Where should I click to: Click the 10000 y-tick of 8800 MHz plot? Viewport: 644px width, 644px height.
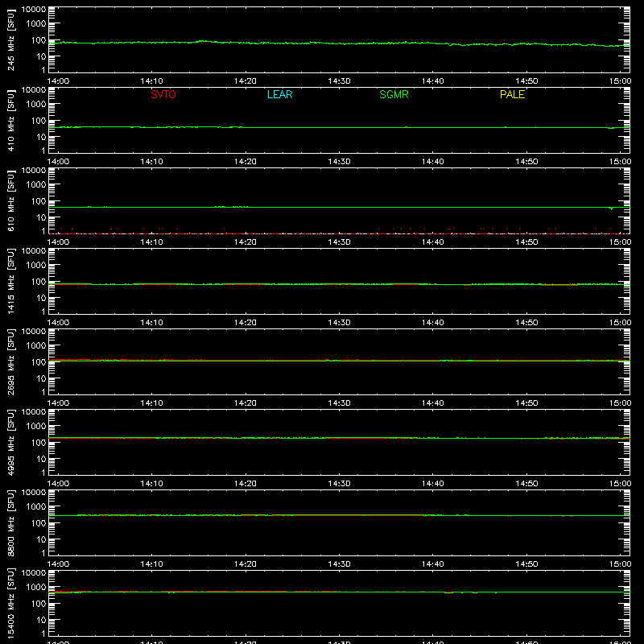tap(34, 493)
